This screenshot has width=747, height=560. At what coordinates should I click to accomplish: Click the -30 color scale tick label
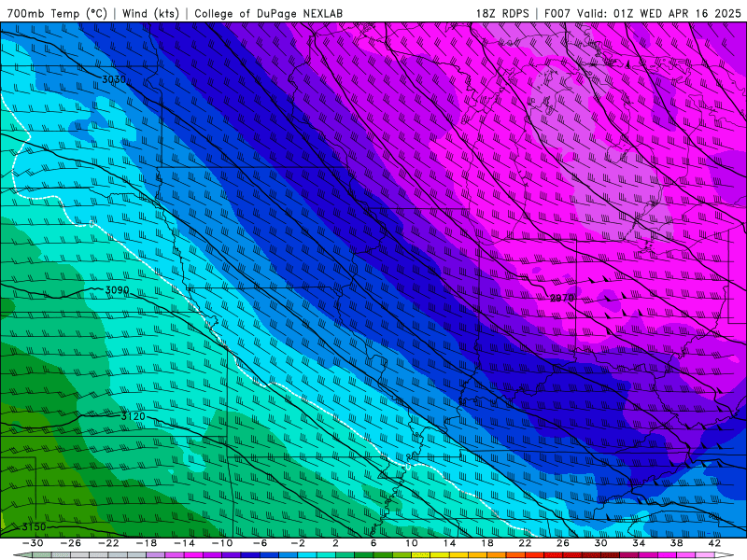tap(33, 543)
